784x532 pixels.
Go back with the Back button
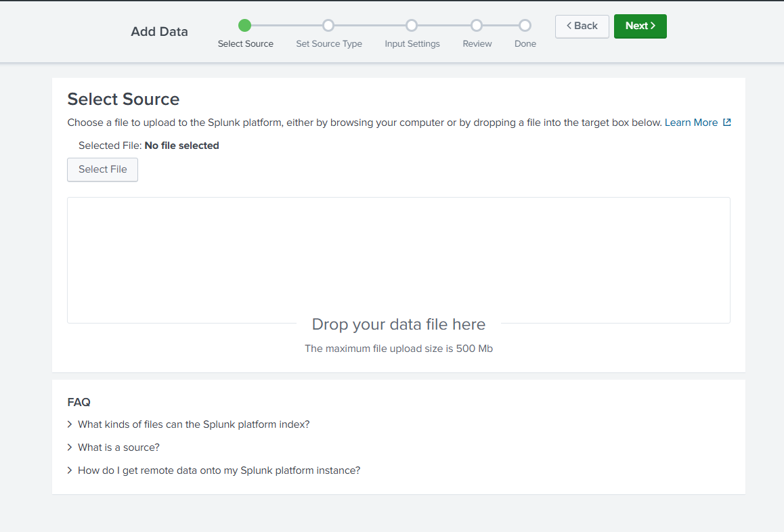(x=582, y=26)
